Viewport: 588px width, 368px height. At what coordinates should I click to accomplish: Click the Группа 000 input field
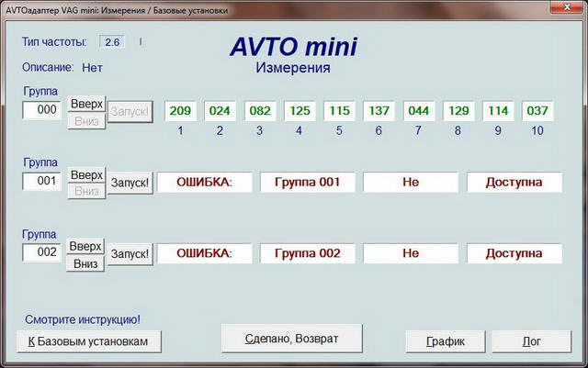coord(43,110)
